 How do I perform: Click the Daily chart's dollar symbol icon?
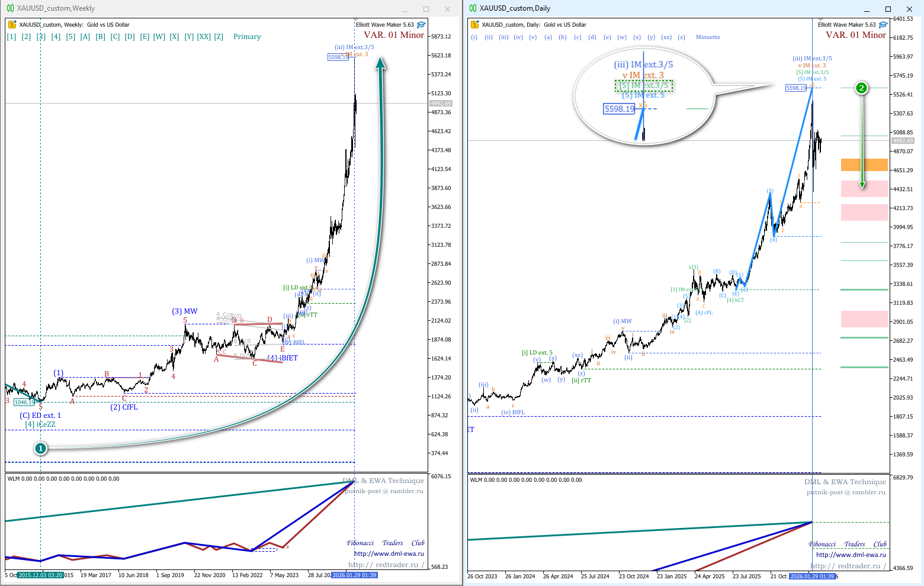click(474, 25)
